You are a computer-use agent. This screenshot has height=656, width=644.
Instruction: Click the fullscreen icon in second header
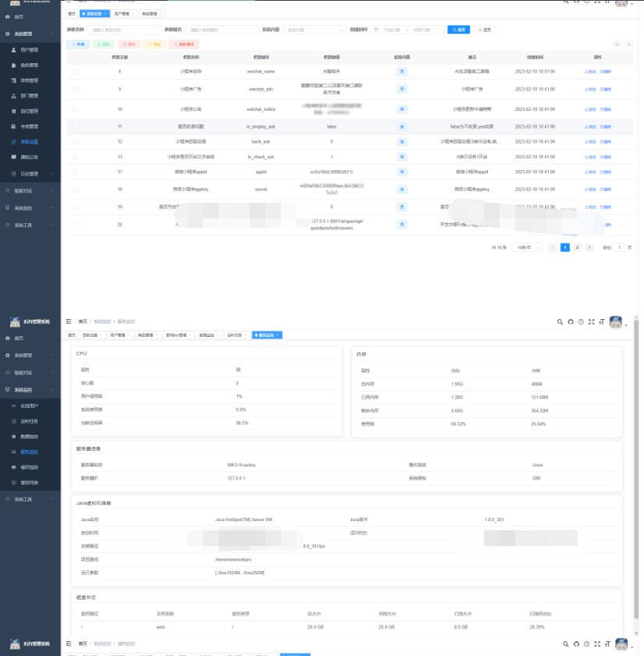pos(591,321)
